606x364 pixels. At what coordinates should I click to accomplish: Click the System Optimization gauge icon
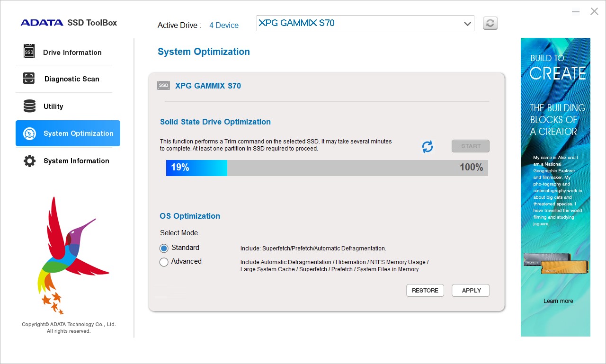click(29, 133)
